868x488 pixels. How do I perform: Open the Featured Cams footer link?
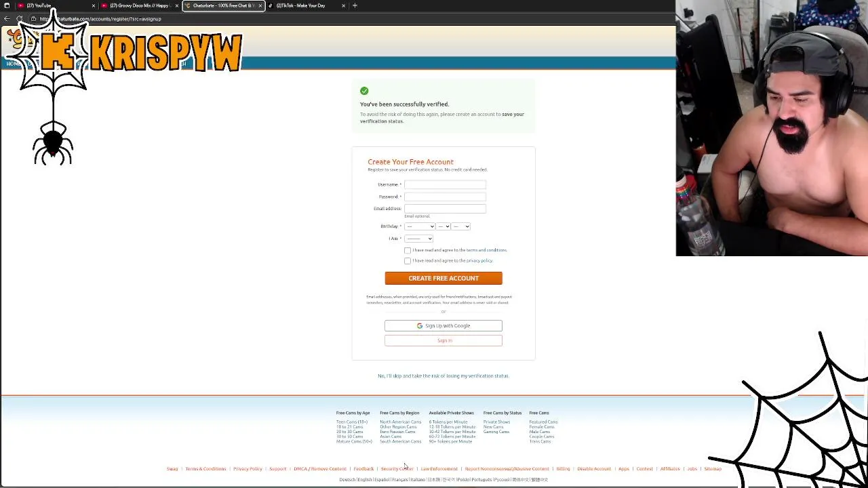[543, 422]
